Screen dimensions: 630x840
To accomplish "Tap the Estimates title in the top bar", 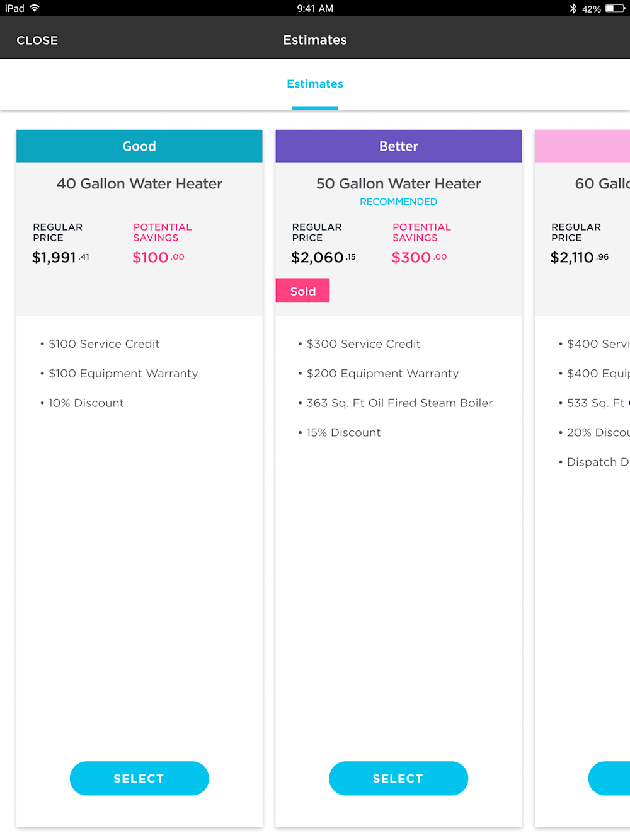I will click(315, 39).
